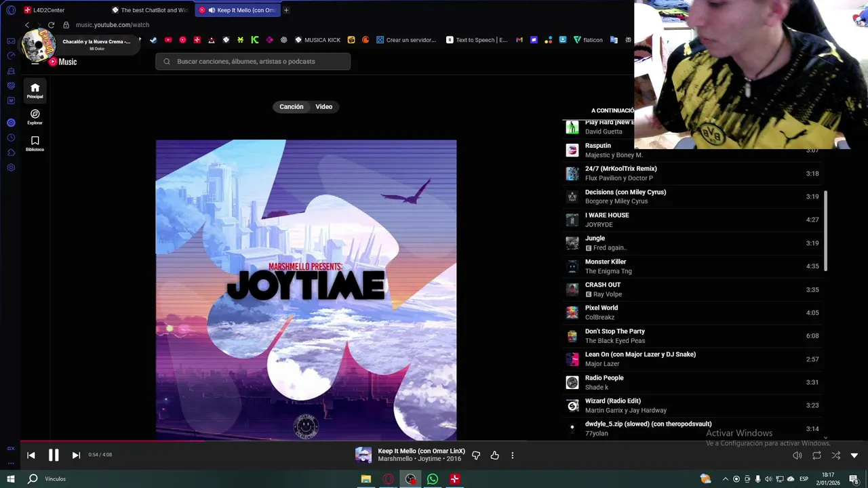Open Opera GX sidebar extensions cube
This screenshot has width=868, height=488.
[x=11, y=152]
